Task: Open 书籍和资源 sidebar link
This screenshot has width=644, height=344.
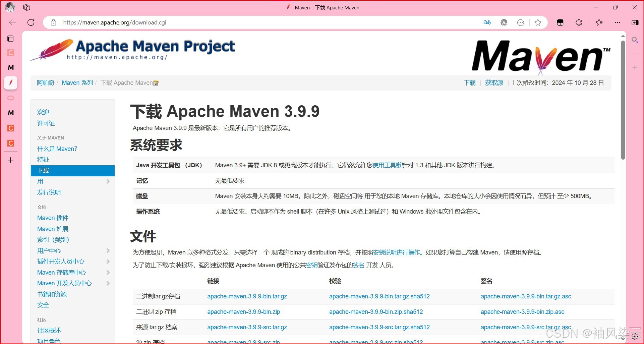Action: pyautogui.click(x=52, y=294)
